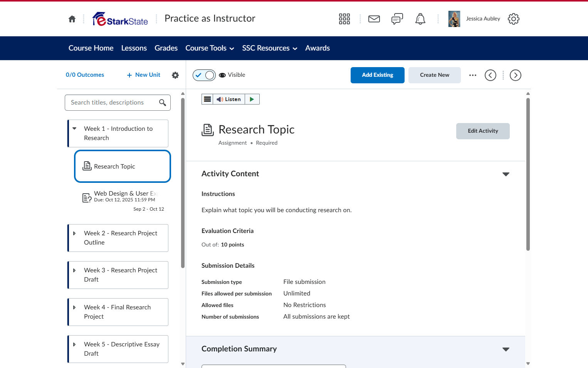Click the Search titles, descriptions field
The height and width of the screenshot is (368, 588).
(x=118, y=103)
